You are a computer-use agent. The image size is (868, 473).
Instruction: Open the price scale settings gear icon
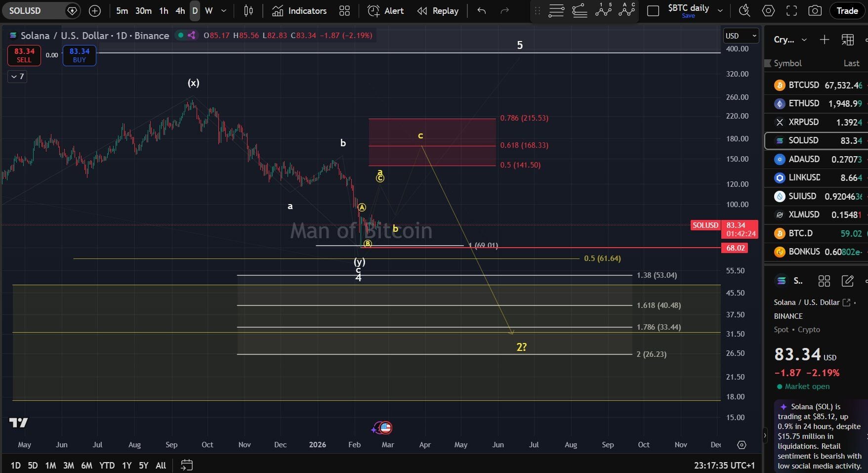click(x=742, y=445)
